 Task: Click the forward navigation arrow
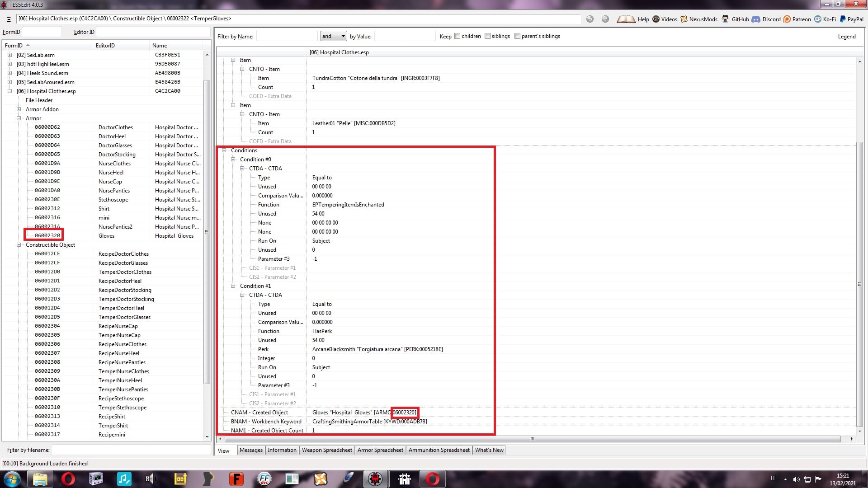click(x=605, y=19)
